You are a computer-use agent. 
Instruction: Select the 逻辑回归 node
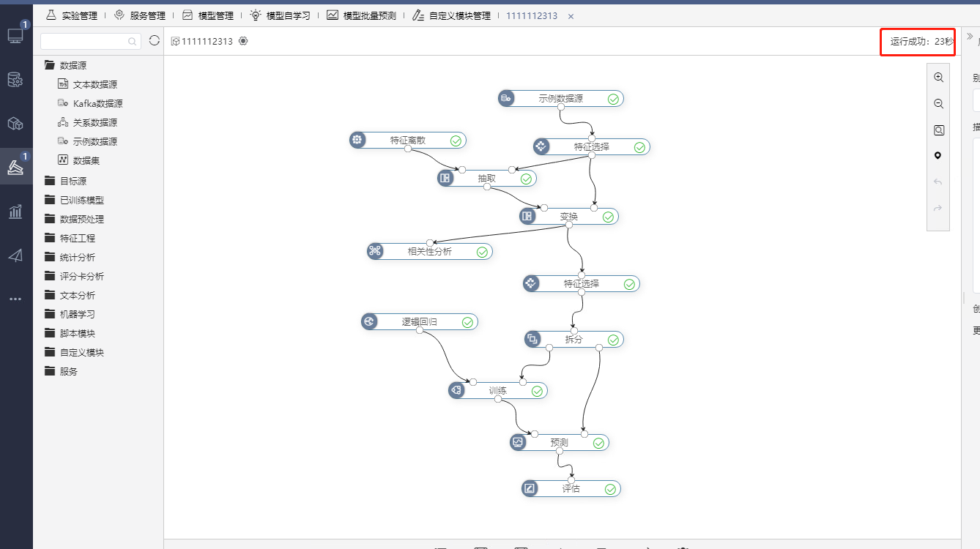[420, 321]
